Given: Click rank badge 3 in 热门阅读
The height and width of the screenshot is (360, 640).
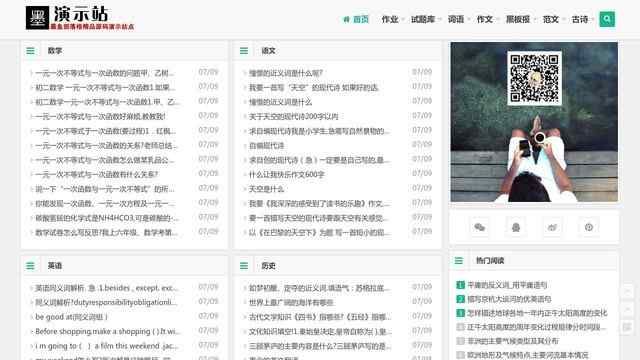Looking at the screenshot, I should coord(460,313).
